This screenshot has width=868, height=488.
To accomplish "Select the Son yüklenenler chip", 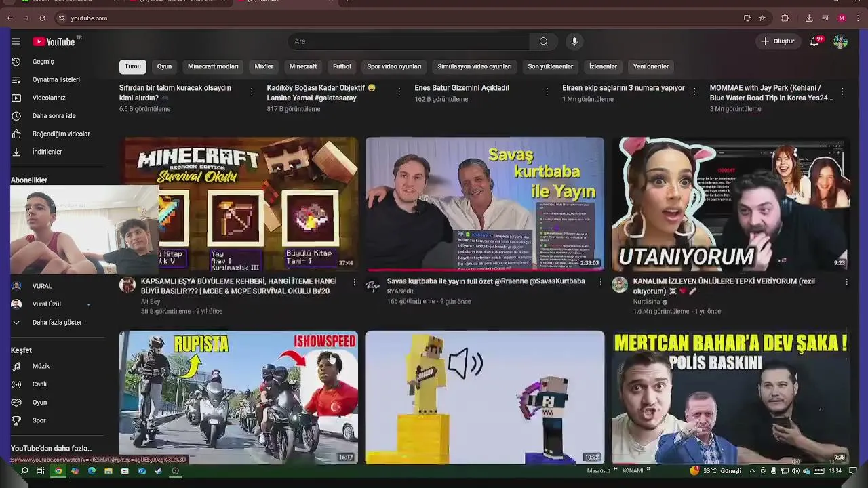I will 551,66.
